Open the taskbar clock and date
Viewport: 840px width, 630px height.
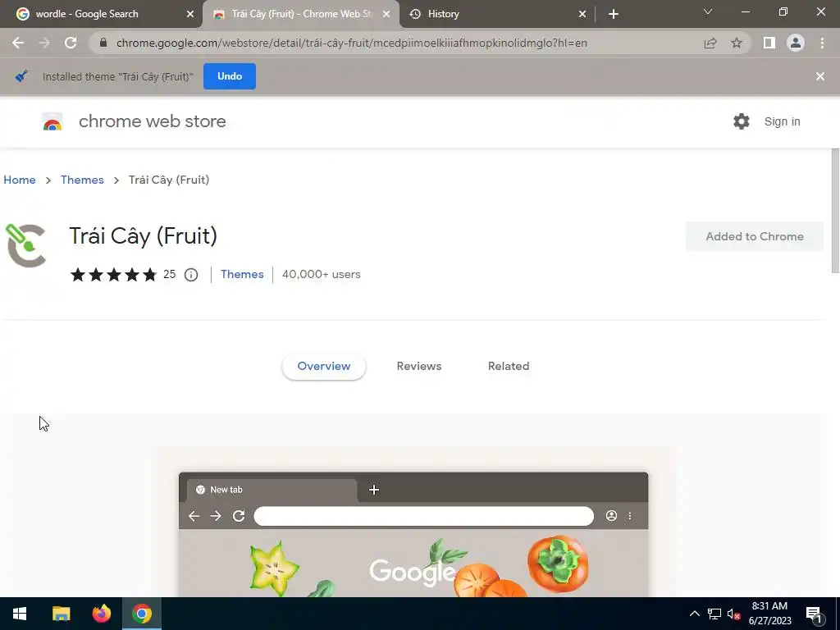point(769,614)
